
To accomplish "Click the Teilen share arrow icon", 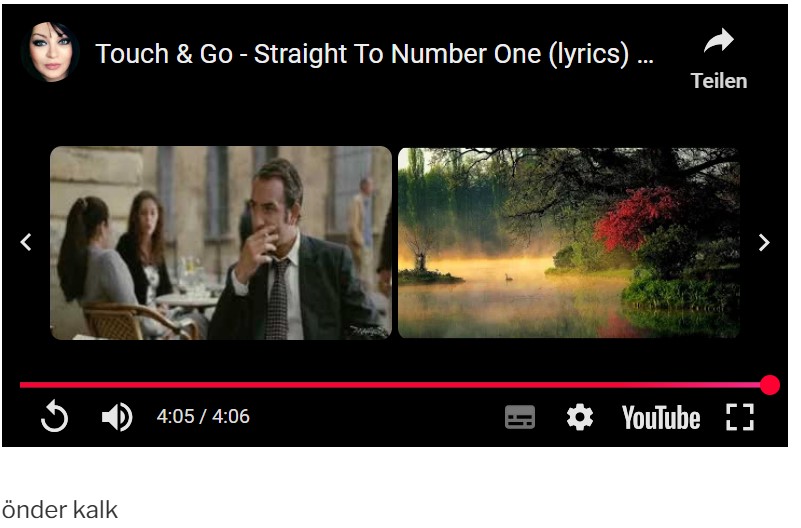I will point(719,40).
